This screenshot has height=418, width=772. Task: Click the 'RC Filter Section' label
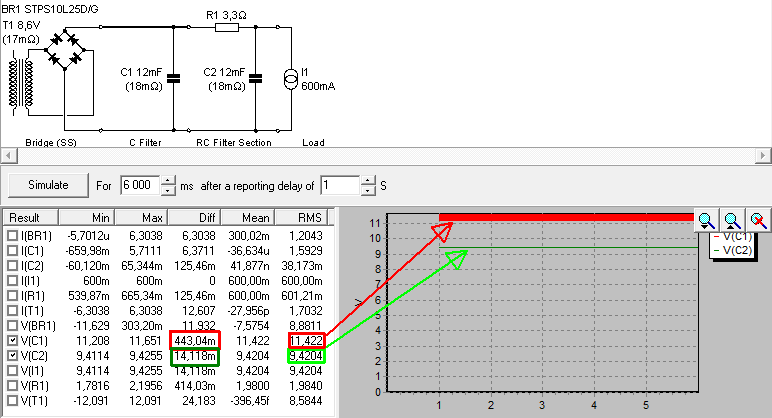pyautogui.click(x=234, y=143)
